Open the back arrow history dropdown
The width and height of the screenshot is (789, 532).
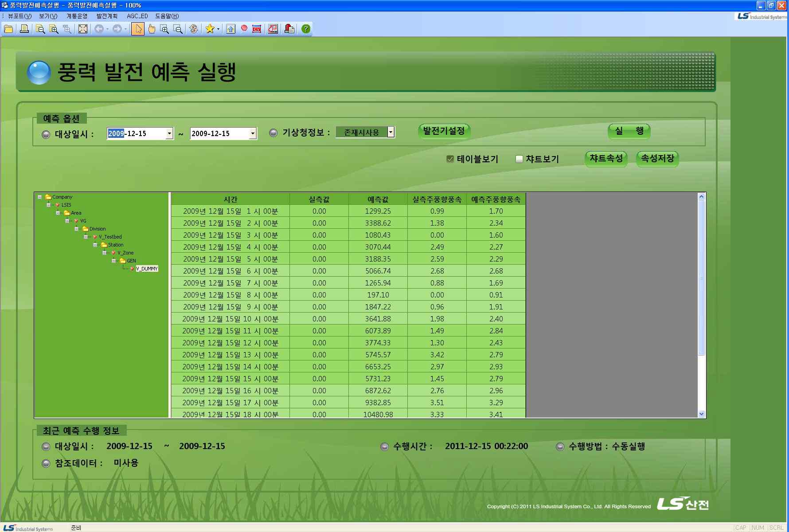click(x=107, y=29)
